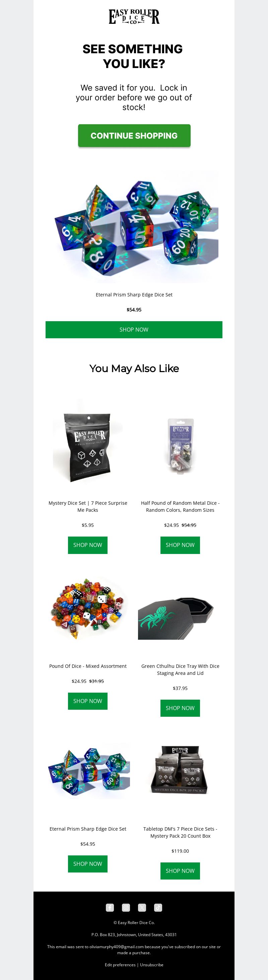This screenshot has width=268, height=980.
Task: Open the Tabletop DM's Mystery Pack title
Action: 180,832
